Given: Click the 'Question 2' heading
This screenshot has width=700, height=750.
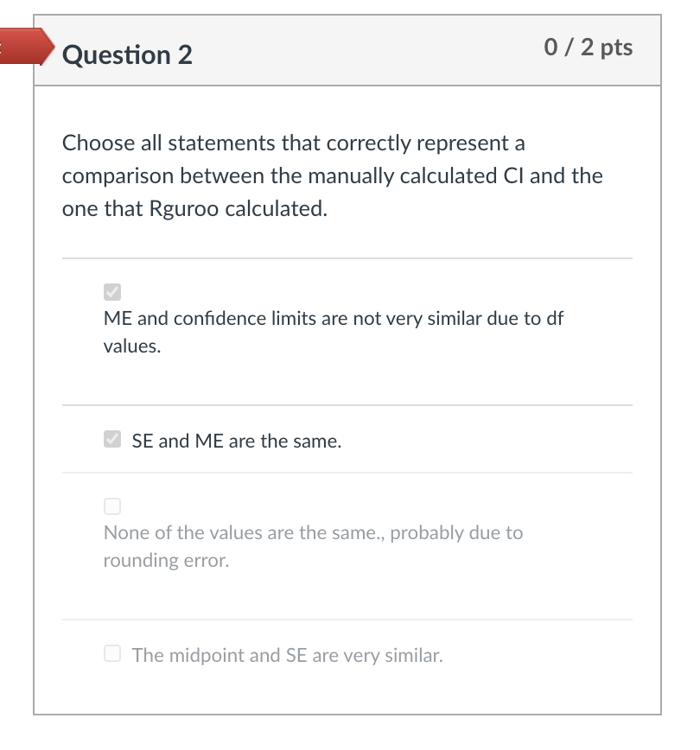Looking at the screenshot, I should [x=129, y=55].
